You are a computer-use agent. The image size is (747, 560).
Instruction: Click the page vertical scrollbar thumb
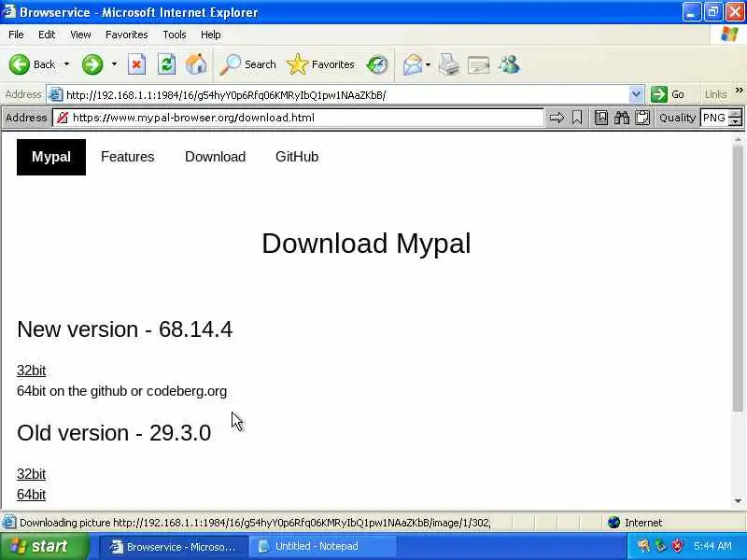click(x=739, y=278)
